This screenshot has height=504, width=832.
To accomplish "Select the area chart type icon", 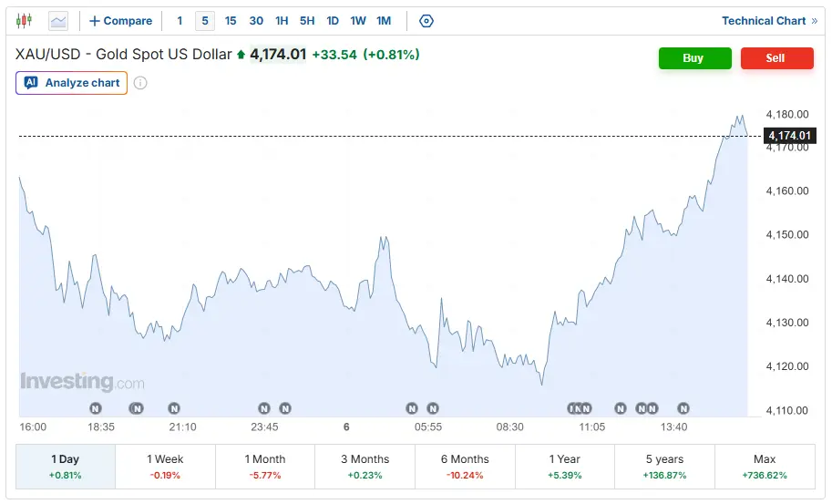I will (x=57, y=21).
